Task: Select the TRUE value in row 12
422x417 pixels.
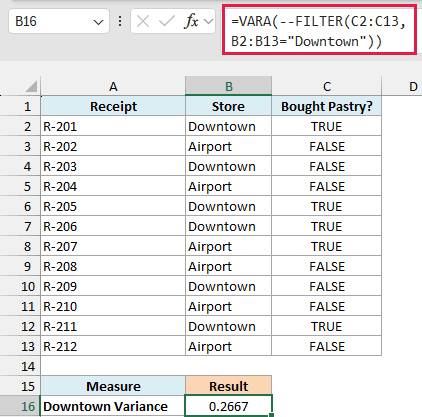Action: (x=327, y=326)
